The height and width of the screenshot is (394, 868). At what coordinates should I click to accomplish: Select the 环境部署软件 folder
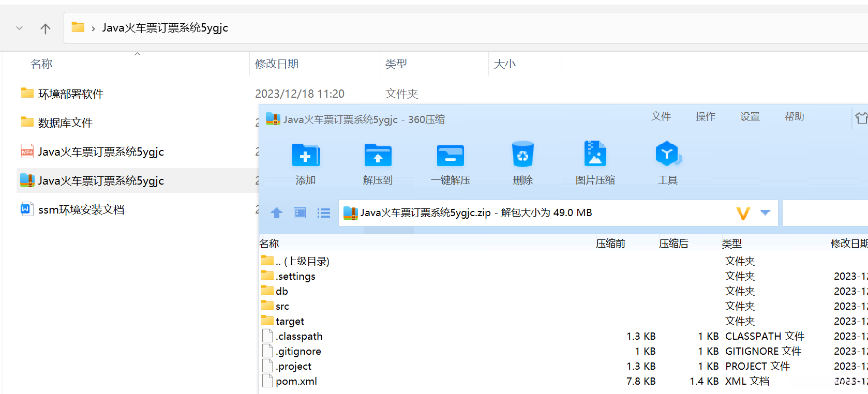pyautogui.click(x=71, y=94)
